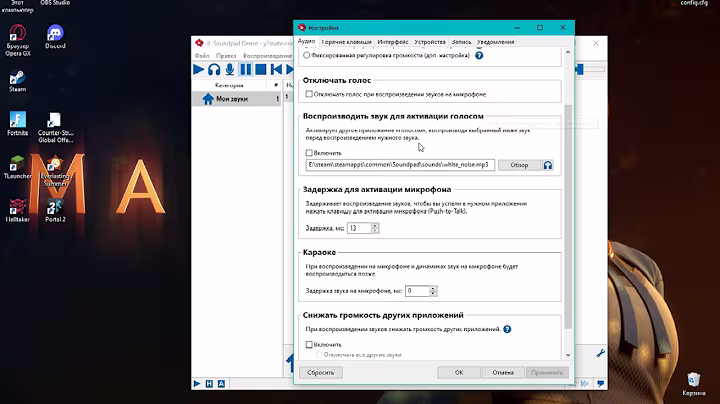Click the settings dialog vertical scrollbar thumb
This screenshot has height=404, width=720.
click(568, 216)
